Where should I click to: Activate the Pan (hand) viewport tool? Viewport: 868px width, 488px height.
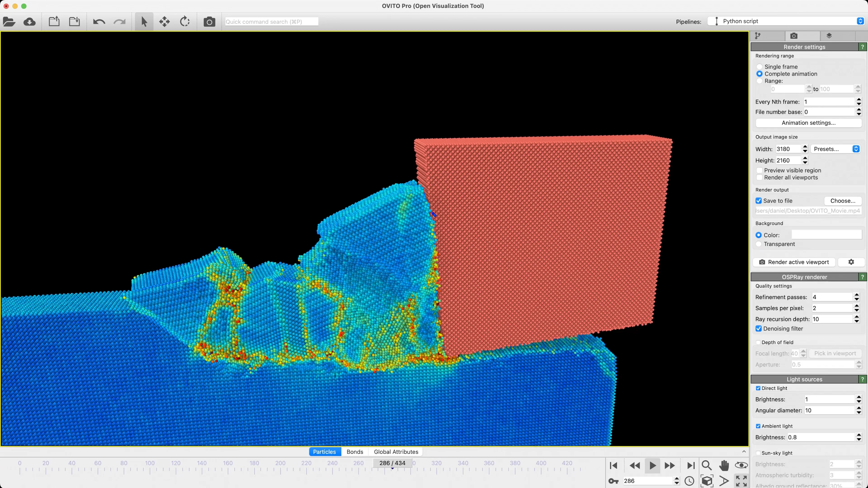coord(724,465)
